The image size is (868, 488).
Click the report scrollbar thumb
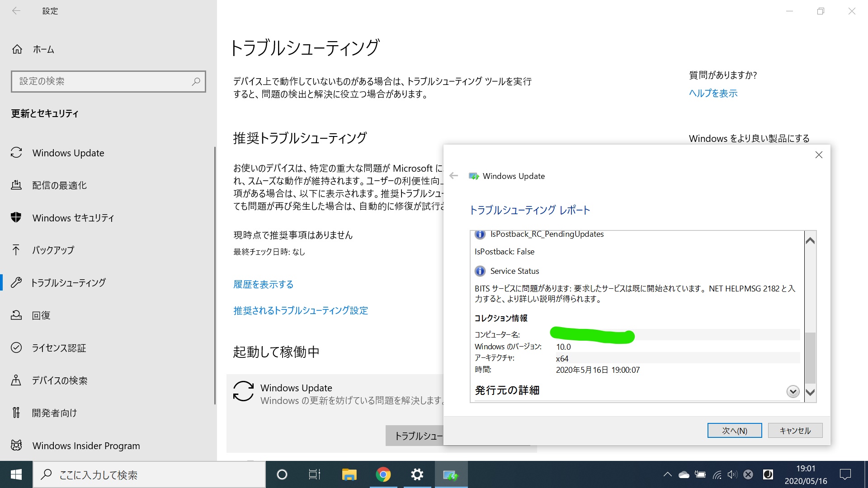coord(810,357)
